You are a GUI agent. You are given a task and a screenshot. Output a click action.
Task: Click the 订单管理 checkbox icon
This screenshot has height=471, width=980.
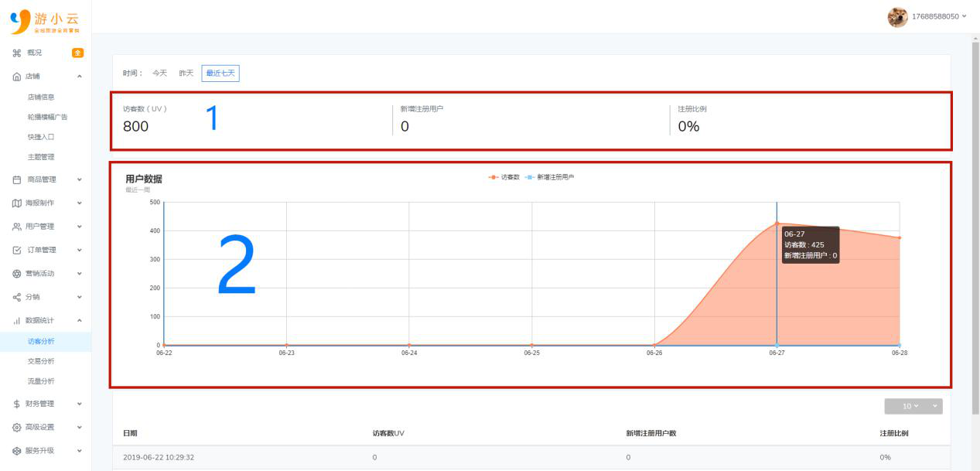[x=17, y=250]
